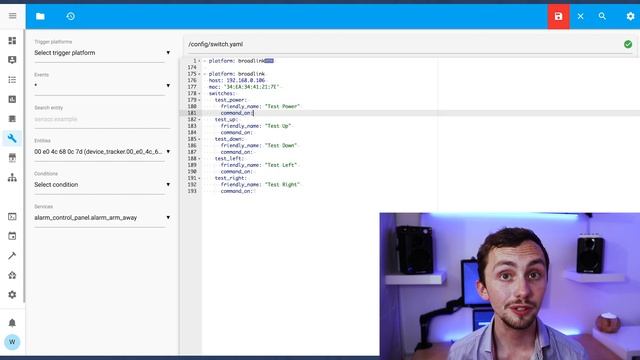Open the hamburger sidebar menu
This screenshot has height=360, width=640.
pyautogui.click(x=12, y=16)
